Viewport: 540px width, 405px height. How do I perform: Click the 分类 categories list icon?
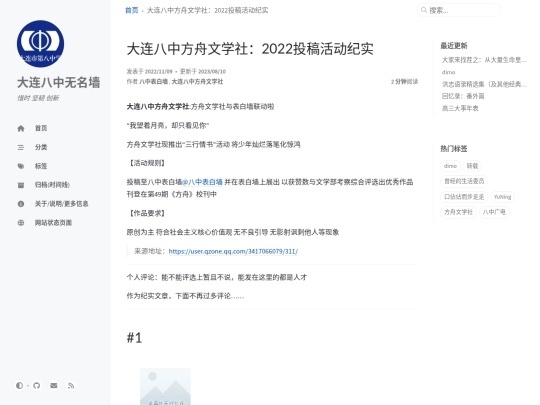[21, 147]
